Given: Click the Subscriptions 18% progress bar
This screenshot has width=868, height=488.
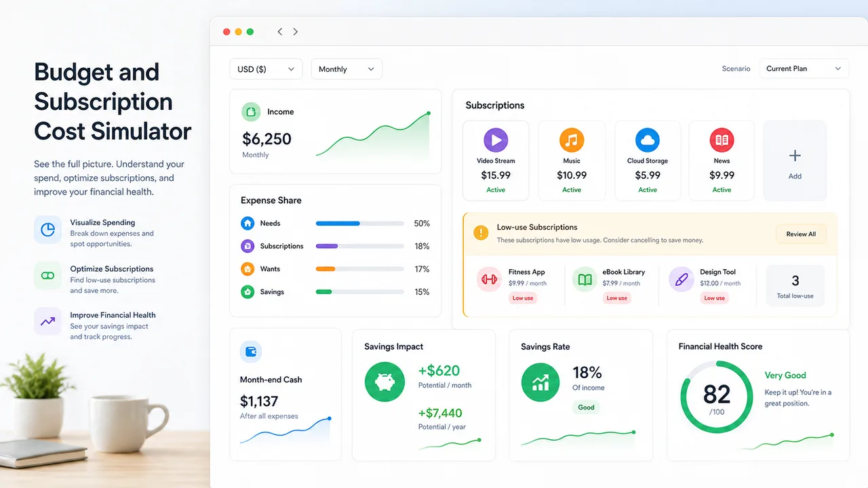Looking at the screenshot, I should pyautogui.click(x=361, y=246).
